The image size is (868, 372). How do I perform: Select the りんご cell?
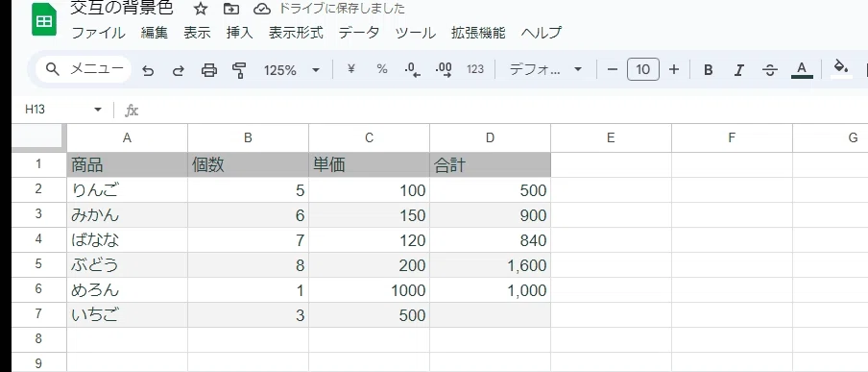tap(128, 190)
